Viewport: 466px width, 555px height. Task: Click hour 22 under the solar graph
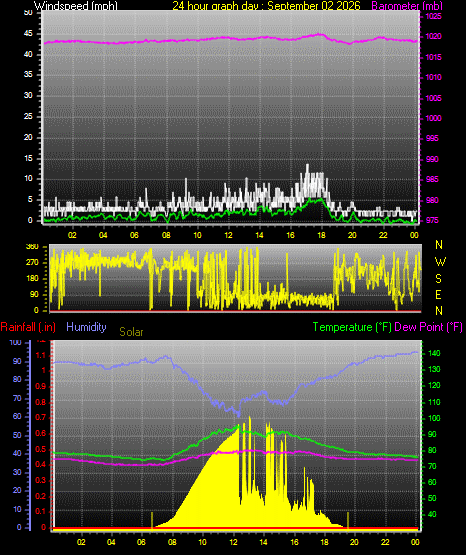click(385, 542)
